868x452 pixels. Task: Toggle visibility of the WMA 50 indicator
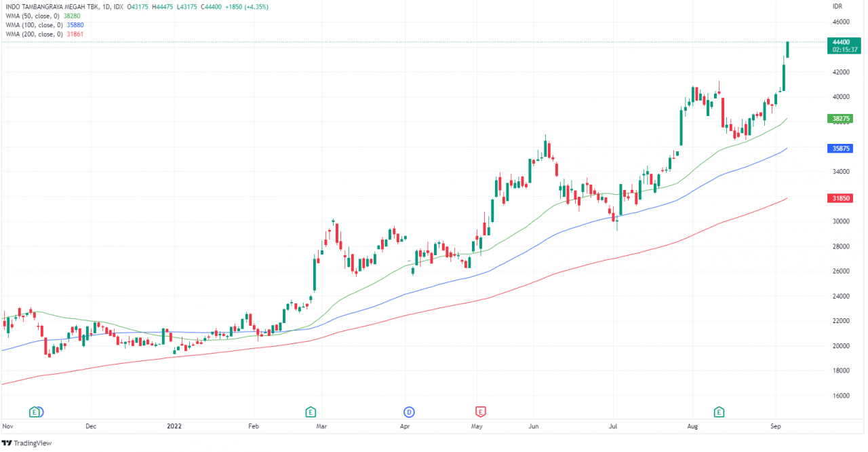[x=33, y=14]
